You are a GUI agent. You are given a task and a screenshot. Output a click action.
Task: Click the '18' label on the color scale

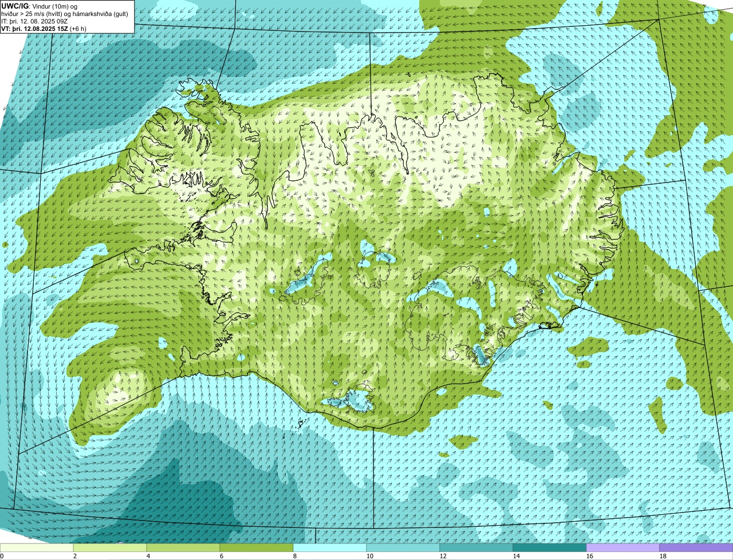click(663, 556)
